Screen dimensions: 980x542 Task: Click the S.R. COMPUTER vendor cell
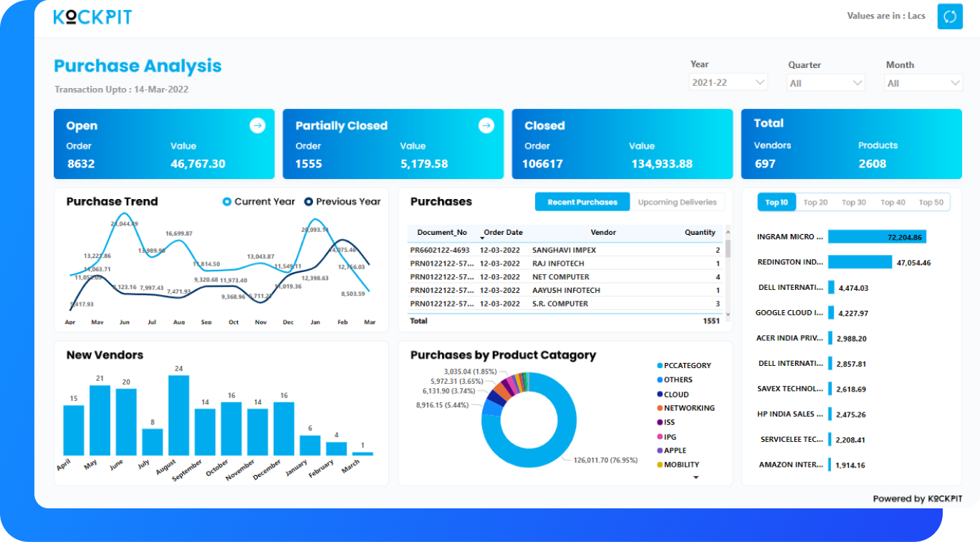click(x=560, y=304)
